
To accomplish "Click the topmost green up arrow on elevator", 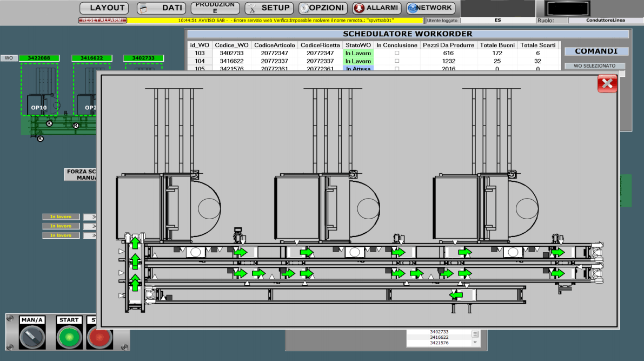I will click(135, 243).
